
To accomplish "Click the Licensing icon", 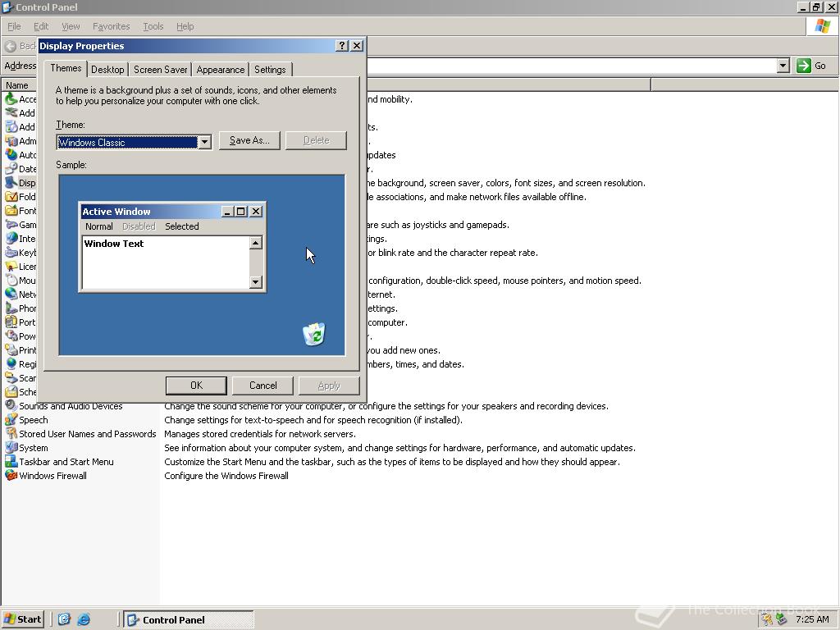I will coord(11,267).
